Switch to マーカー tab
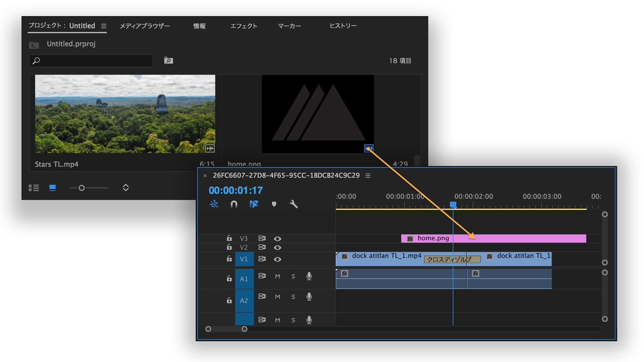The width and height of the screenshot is (644, 362). click(289, 26)
